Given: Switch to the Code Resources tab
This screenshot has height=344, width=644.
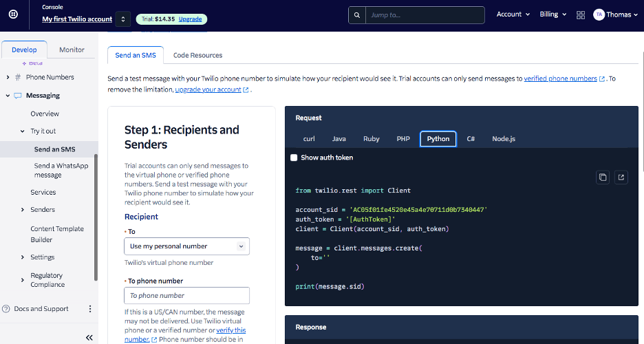Looking at the screenshot, I should [x=197, y=55].
